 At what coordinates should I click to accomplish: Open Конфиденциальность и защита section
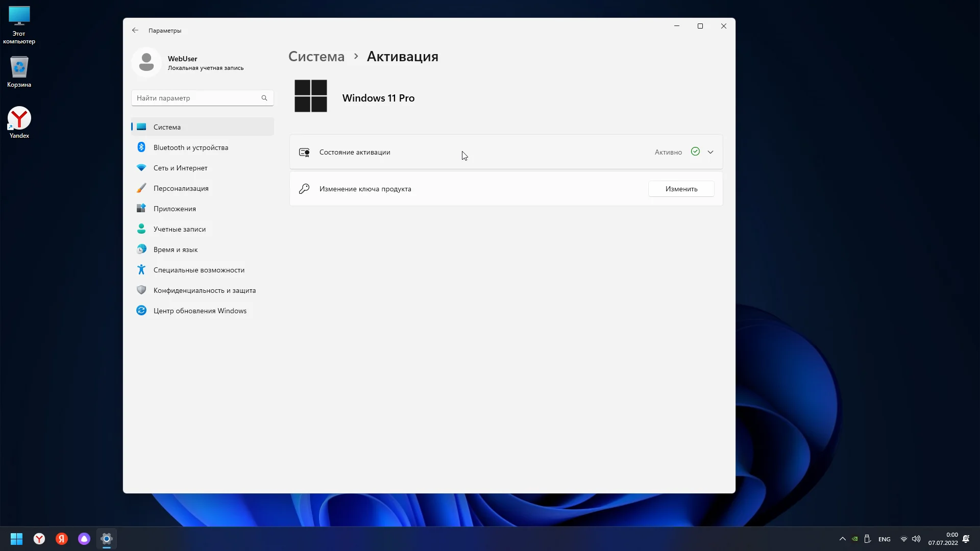(x=204, y=290)
